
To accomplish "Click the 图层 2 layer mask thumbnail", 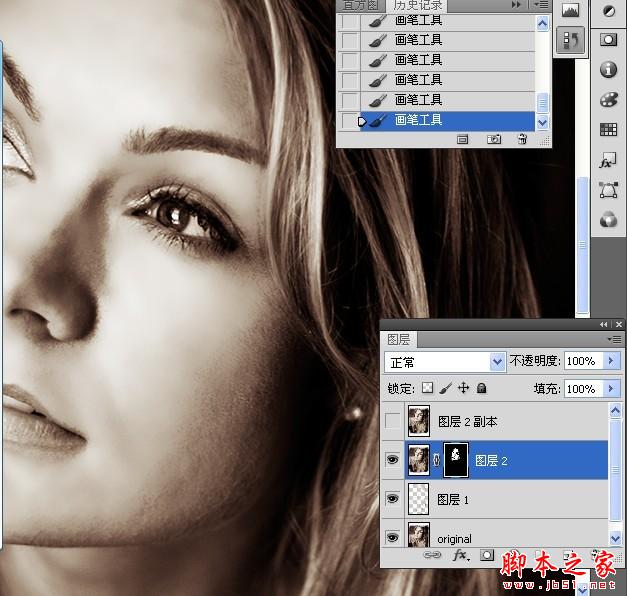I will 456,460.
